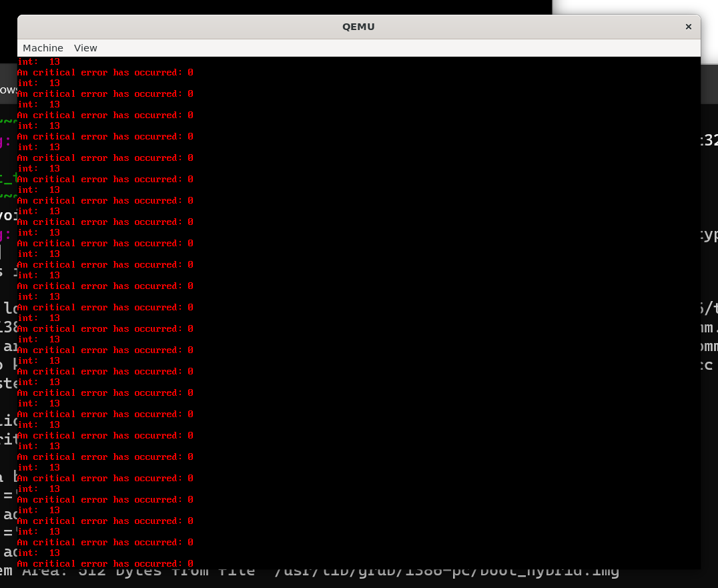Click the ":32" text in background terminal
Viewport: 718px width, 588px height.
[709, 140]
